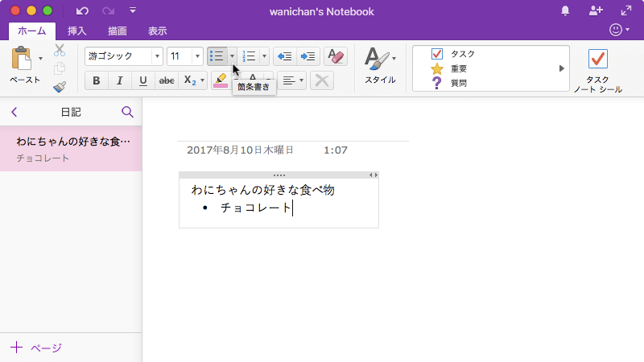Open the bullet style dropdown arrow
The height and width of the screenshot is (362, 644).
232,56
